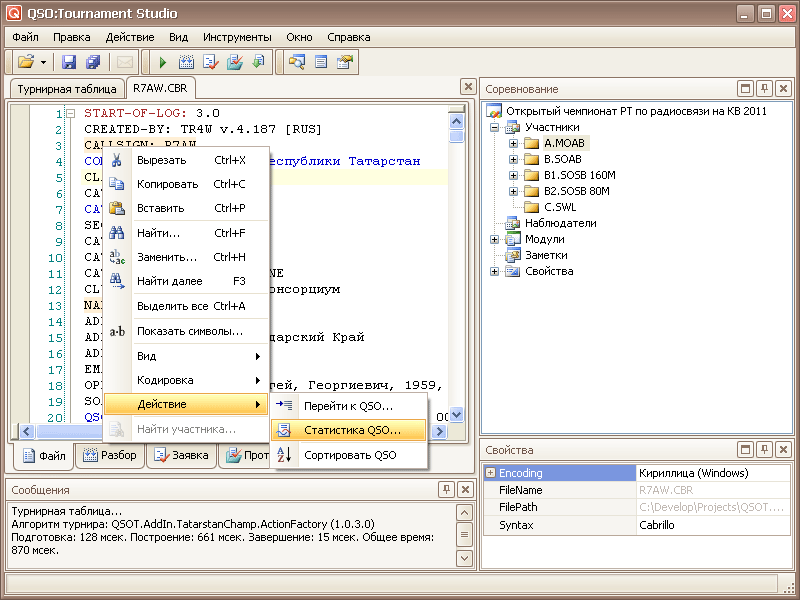Open the Инструменты menu in menu bar
This screenshot has height=600, width=800.
pyautogui.click(x=236, y=36)
